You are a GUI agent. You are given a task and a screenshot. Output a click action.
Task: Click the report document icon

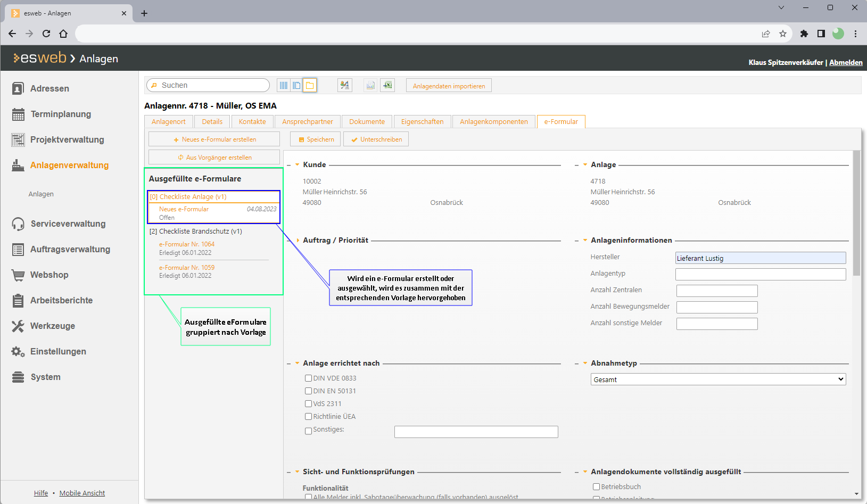click(x=370, y=85)
